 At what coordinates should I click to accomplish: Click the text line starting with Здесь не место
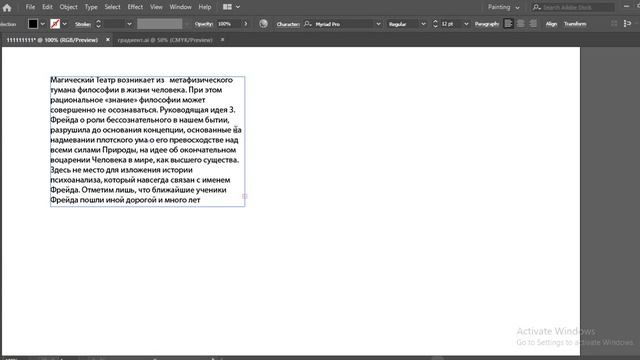[121, 170]
